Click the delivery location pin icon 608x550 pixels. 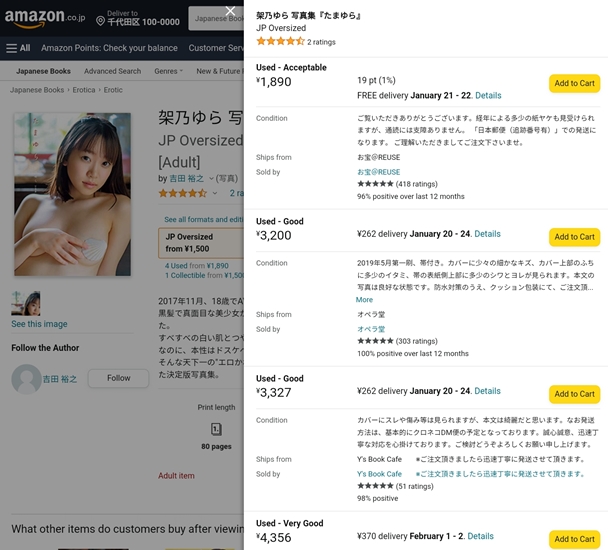[100, 21]
